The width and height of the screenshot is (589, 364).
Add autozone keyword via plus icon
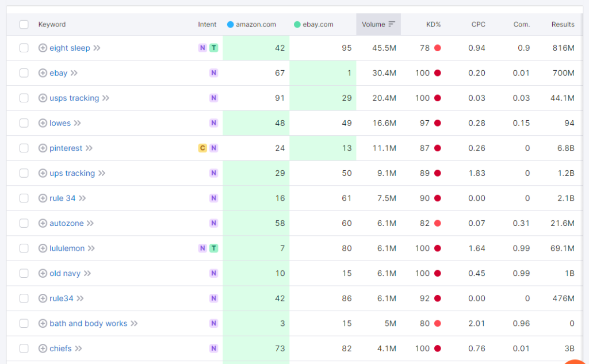(x=43, y=223)
